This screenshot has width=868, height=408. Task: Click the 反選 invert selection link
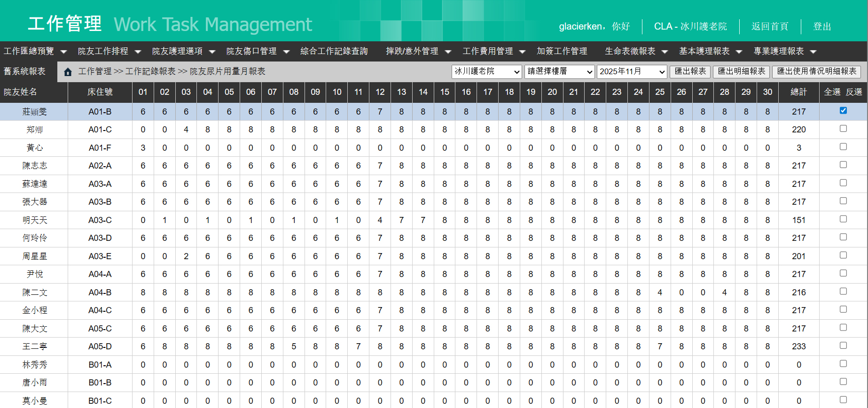854,92
